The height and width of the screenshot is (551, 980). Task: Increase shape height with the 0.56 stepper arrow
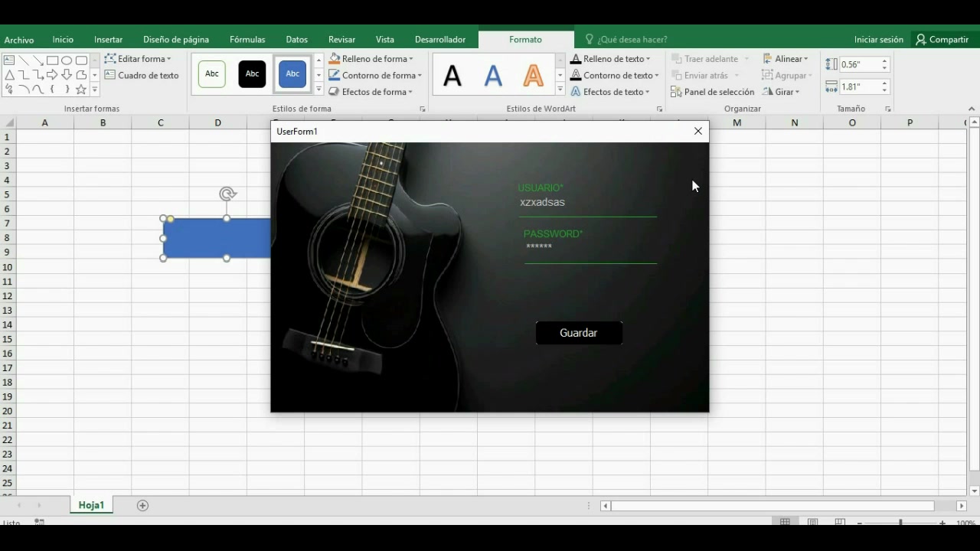[884, 60]
